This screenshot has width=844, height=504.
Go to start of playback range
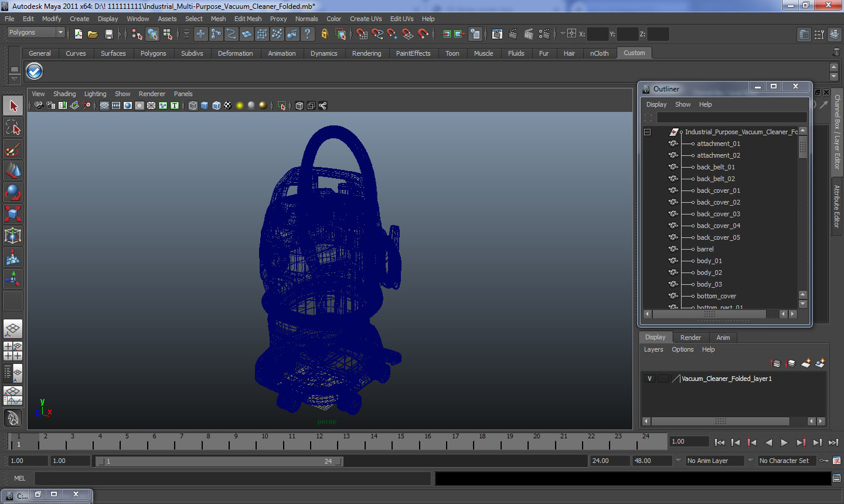pos(720,442)
